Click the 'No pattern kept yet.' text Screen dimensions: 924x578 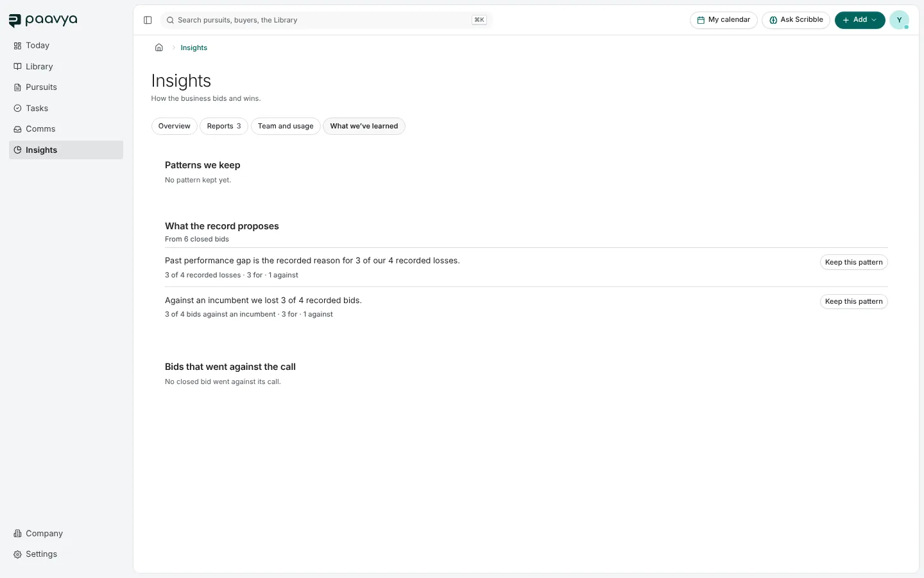(x=198, y=180)
